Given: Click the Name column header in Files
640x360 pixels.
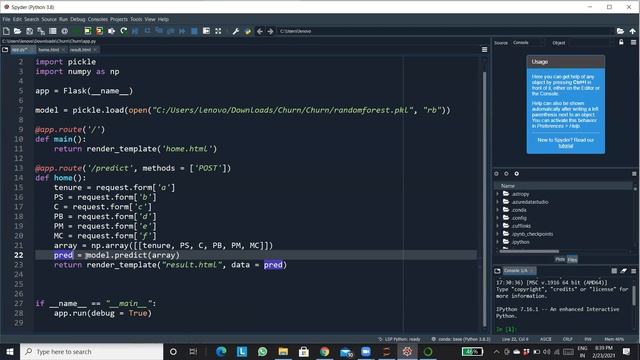Looking at the screenshot, I should [564, 186].
